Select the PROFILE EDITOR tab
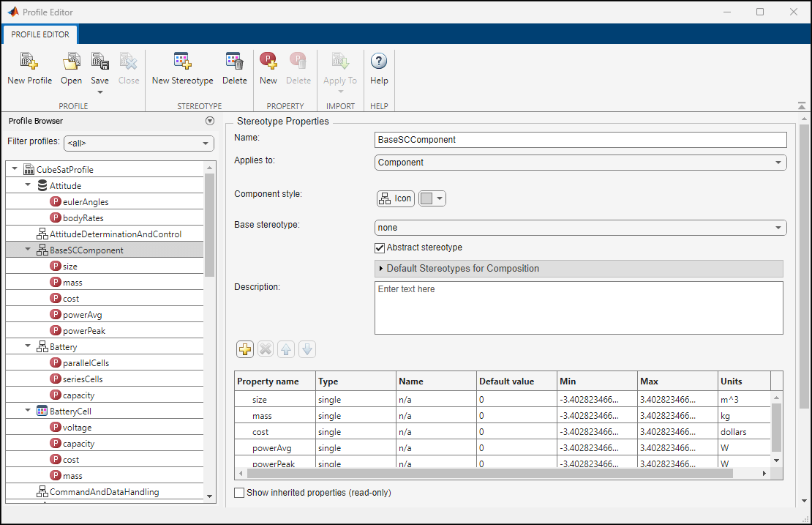 40,34
